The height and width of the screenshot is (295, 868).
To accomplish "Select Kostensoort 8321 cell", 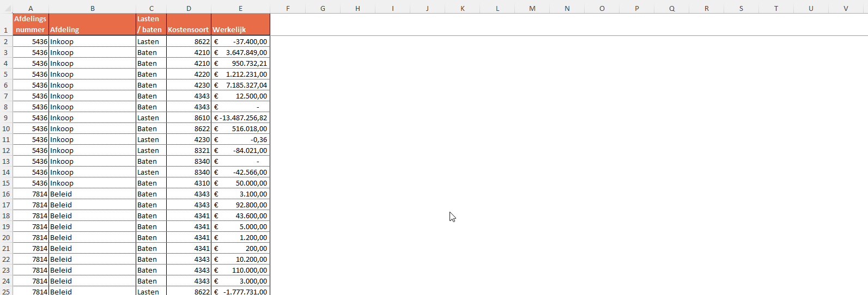I will click(x=189, y=150).
